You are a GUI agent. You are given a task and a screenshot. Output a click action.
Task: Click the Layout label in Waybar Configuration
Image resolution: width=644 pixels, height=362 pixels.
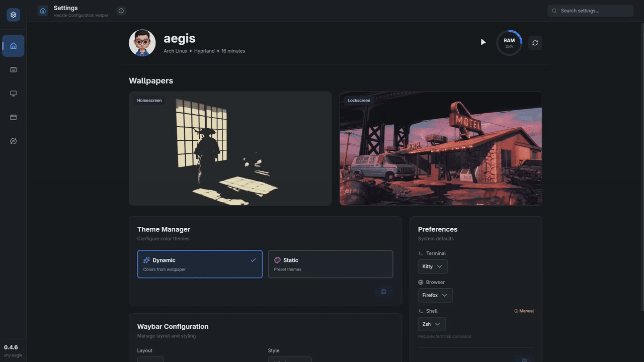[x=145, y=350]
